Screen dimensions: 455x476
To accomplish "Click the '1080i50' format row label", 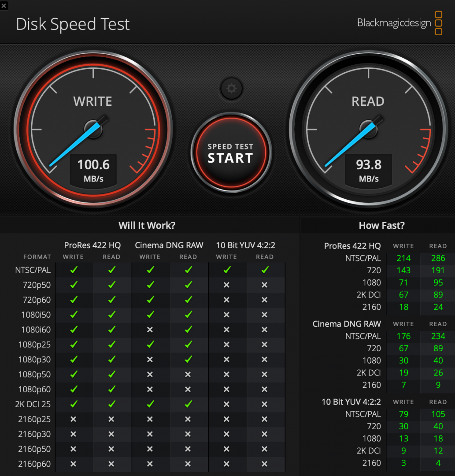I will click(36, 315).
